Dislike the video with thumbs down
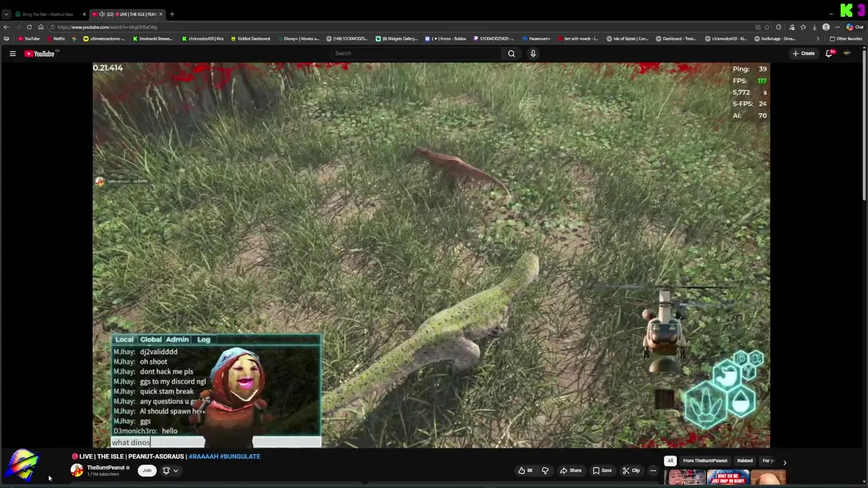This screenshot has height=488, width=868. coord(545,470)
